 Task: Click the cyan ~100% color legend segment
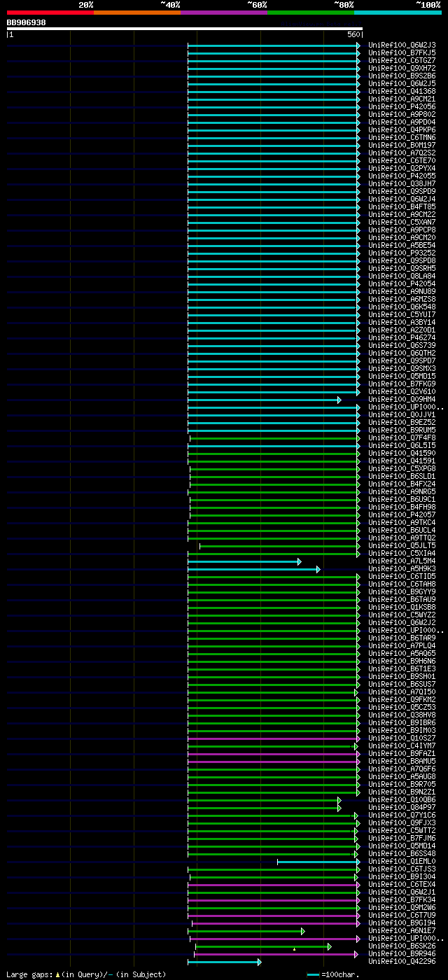[398, 13]
